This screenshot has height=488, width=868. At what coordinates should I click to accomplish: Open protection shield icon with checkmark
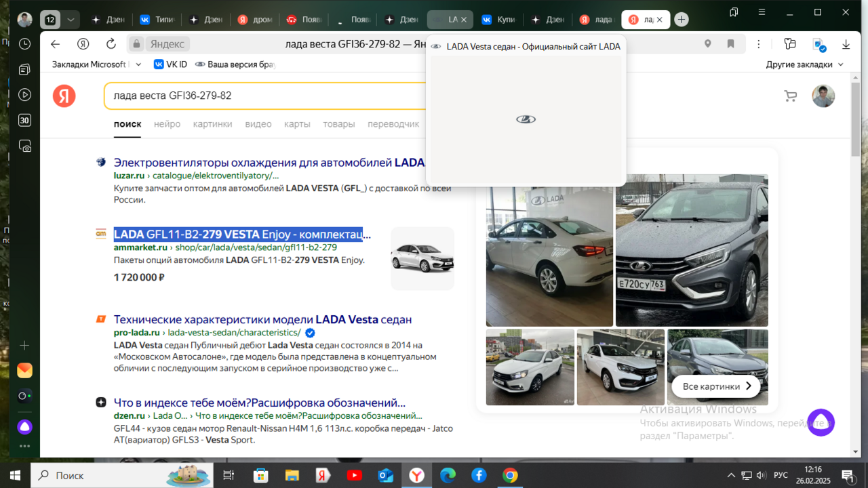[818, 45]
